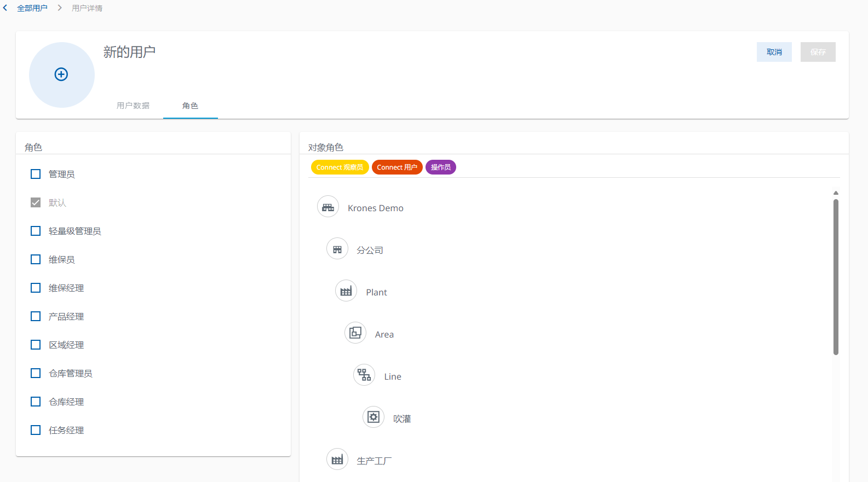Select the 吹灌 machine icon
This screenshot has height=482, width=868.
pyautogui.click(x=373, y=417)
